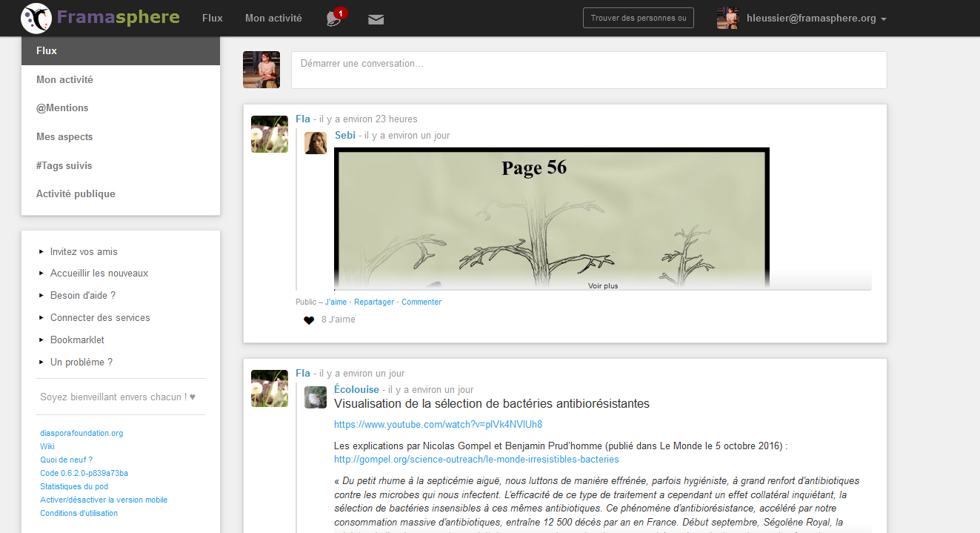Viewport: 980px width, 533px height.
Task: Open the youtube.com video link
Action: [x=438, y=425]
